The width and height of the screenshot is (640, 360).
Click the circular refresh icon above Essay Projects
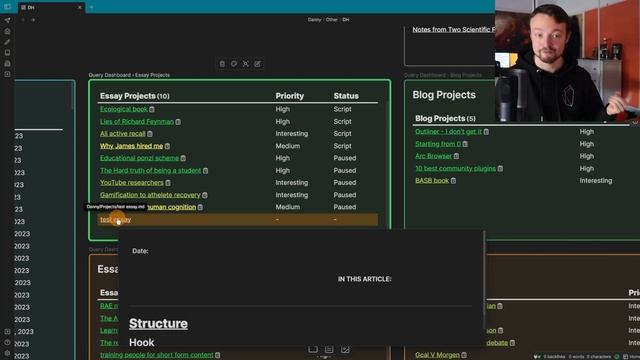click(x=234, y=64)
